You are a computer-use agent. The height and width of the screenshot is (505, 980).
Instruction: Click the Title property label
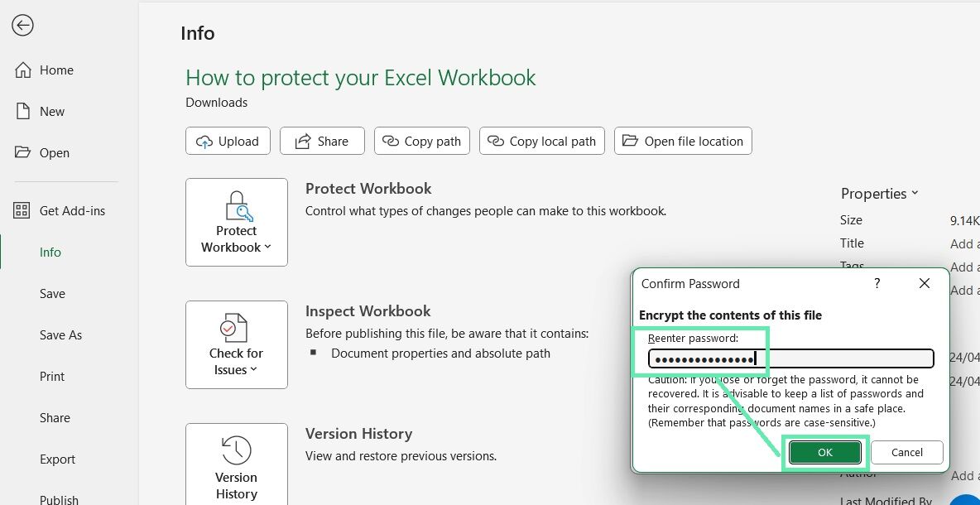(x=852, y=243)
